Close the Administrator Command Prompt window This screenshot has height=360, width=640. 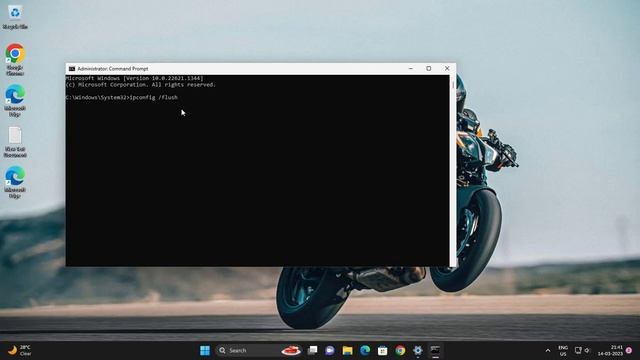pyautogui.click(x=447, y=69)
